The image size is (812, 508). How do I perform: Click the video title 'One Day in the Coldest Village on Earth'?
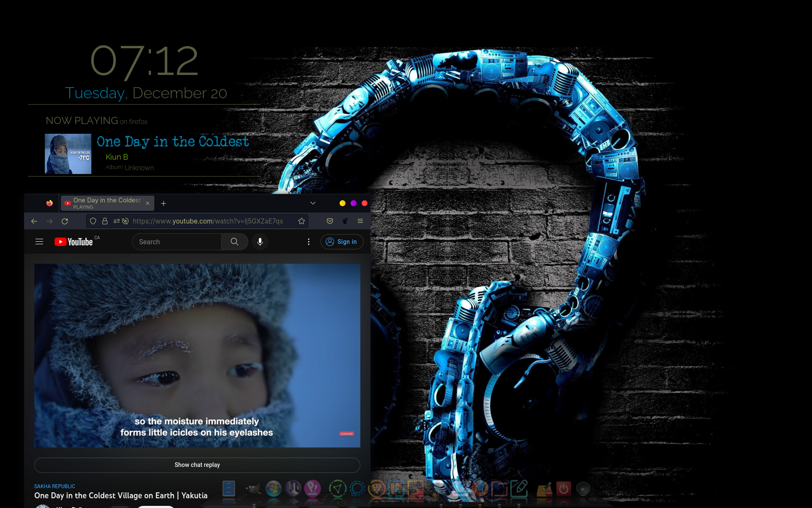point(121,495)
